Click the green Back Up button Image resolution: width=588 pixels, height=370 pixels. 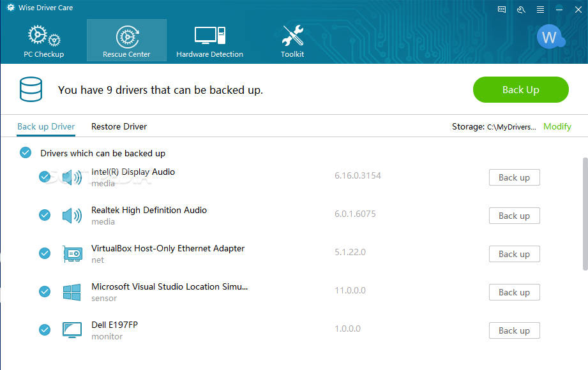tap(521, 89)
